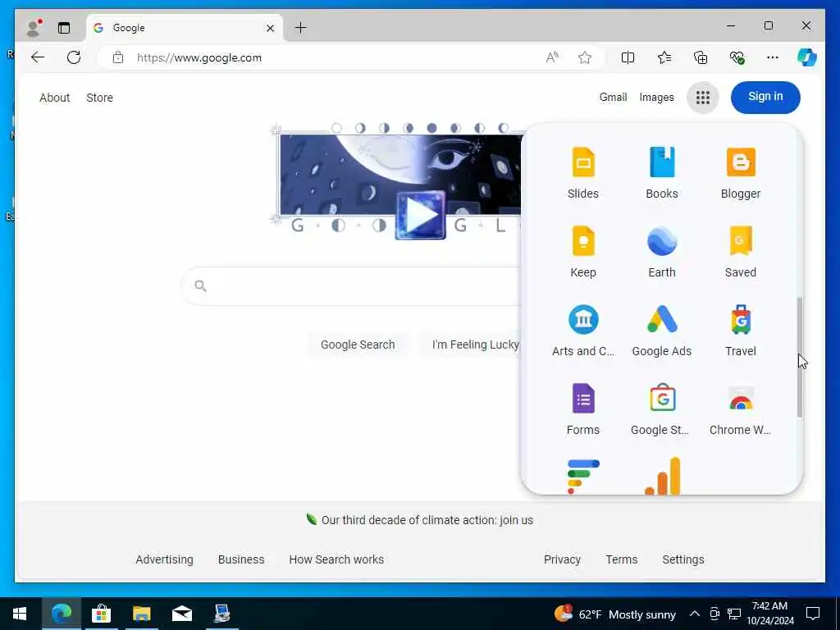Open browser Collections

(701, 57)
